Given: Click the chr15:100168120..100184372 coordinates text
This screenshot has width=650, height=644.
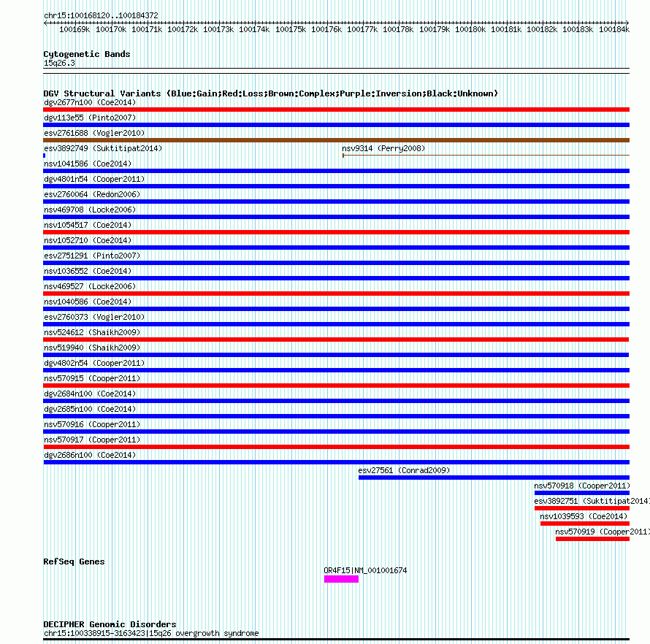Looking at the screenshot, I should [101, 15].
